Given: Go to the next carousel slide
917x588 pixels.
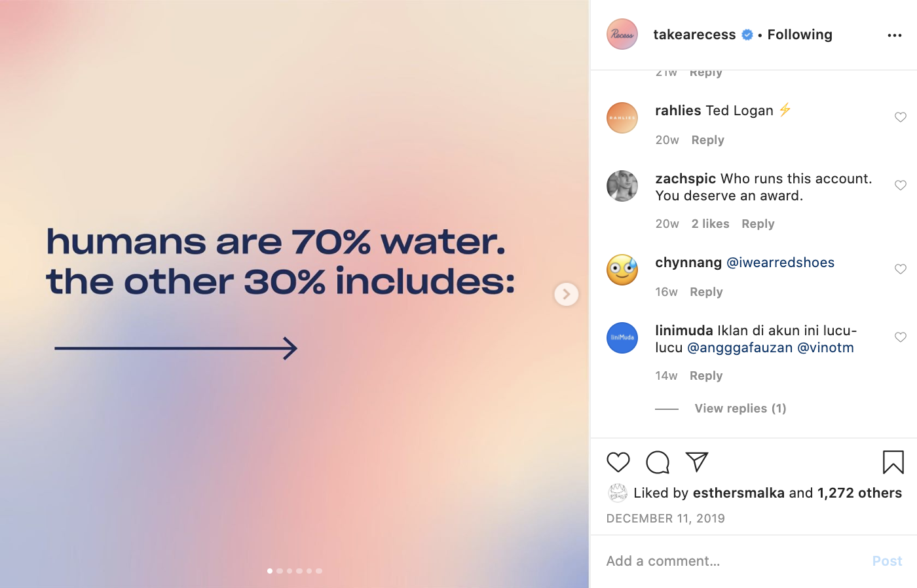Looking at the screenshot, I should (x=567, y=294).
